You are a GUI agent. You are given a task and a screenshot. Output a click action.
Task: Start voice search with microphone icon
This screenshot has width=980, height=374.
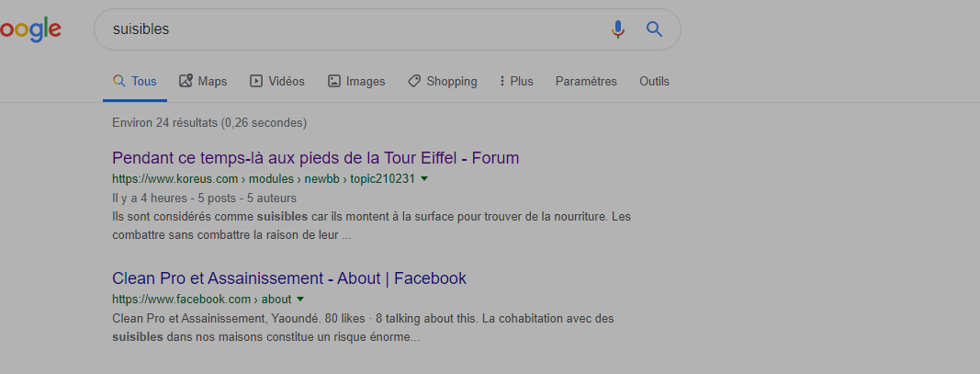point(618,29)
